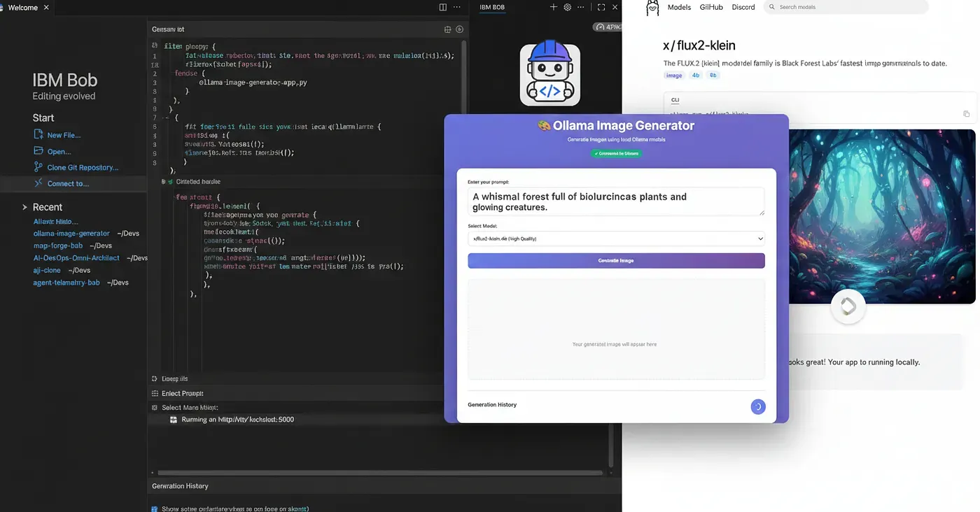Open Discord in the Ollama navigation
This screenshot has height=512, width=980.
click(x=743, y=7)
